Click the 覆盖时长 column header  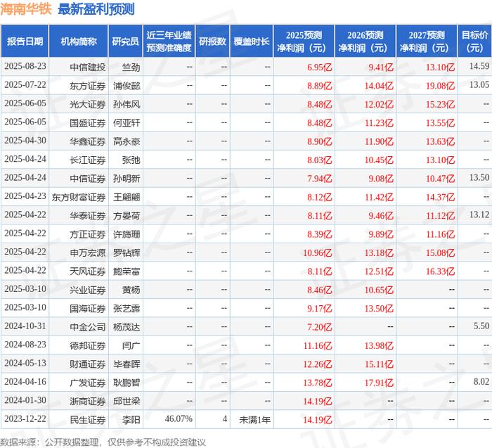[x=252, y=41]
